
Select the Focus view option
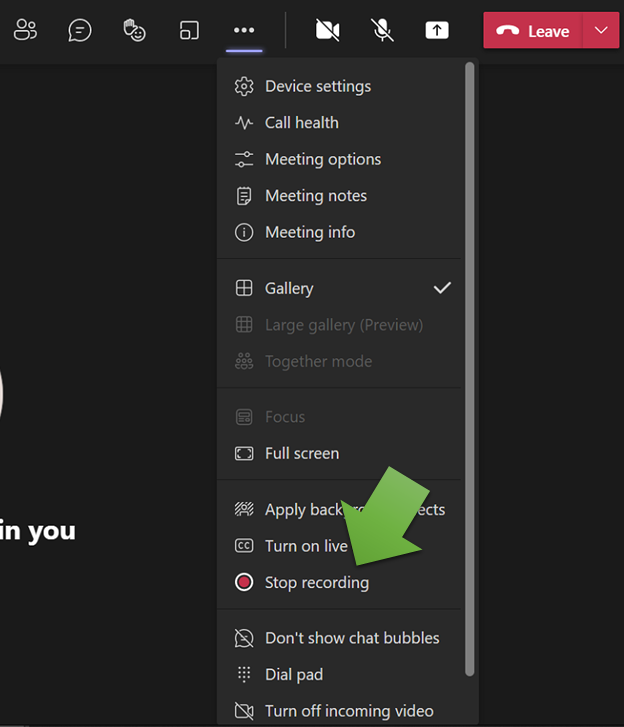coord(339,417)
